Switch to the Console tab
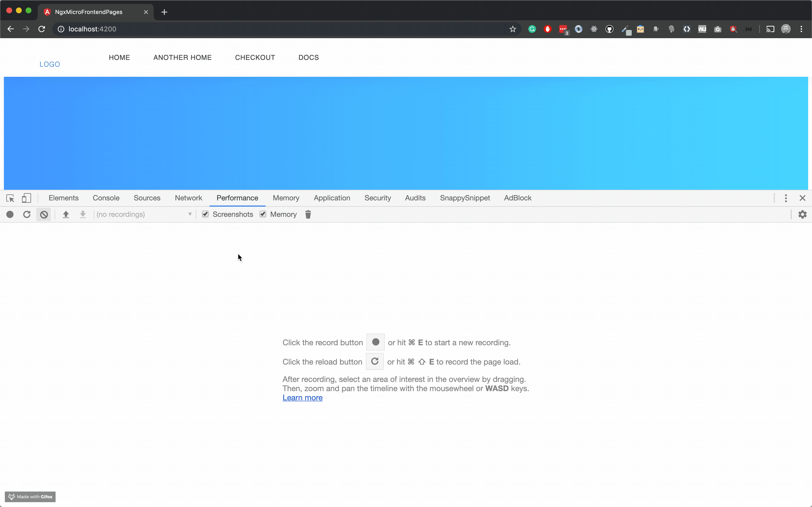The width and height of the screenshot is (812, 507). (x=106, y=198)
